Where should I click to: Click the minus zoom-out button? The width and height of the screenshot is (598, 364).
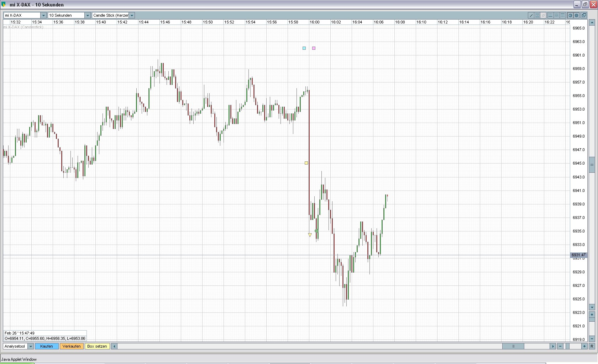point(560,346)
